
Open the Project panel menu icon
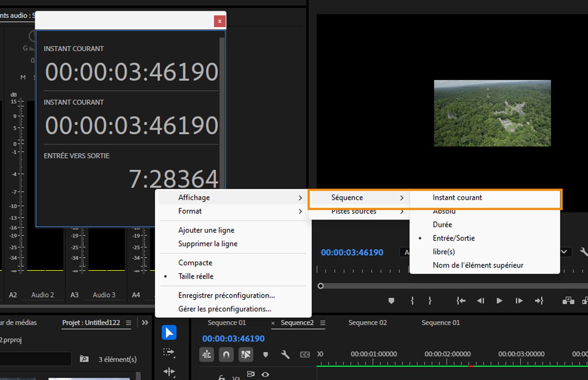click(128, 323)
